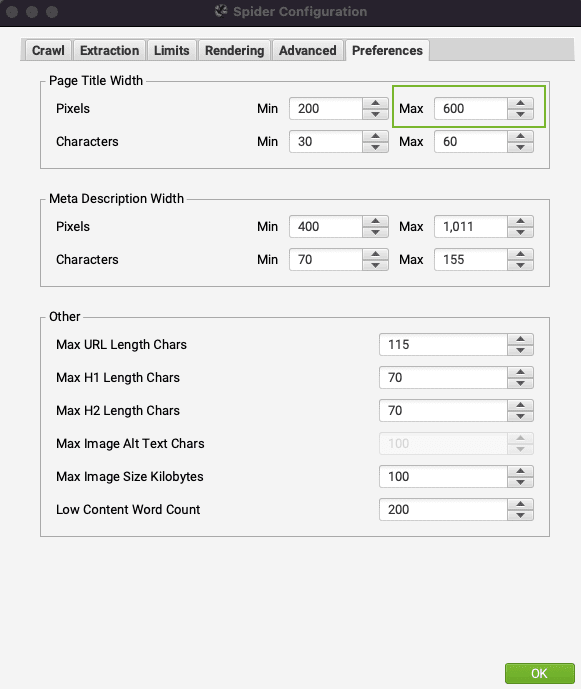Click the Meta Description Width group label
This screenshot has height=689, width=581.
click(116, 199)
